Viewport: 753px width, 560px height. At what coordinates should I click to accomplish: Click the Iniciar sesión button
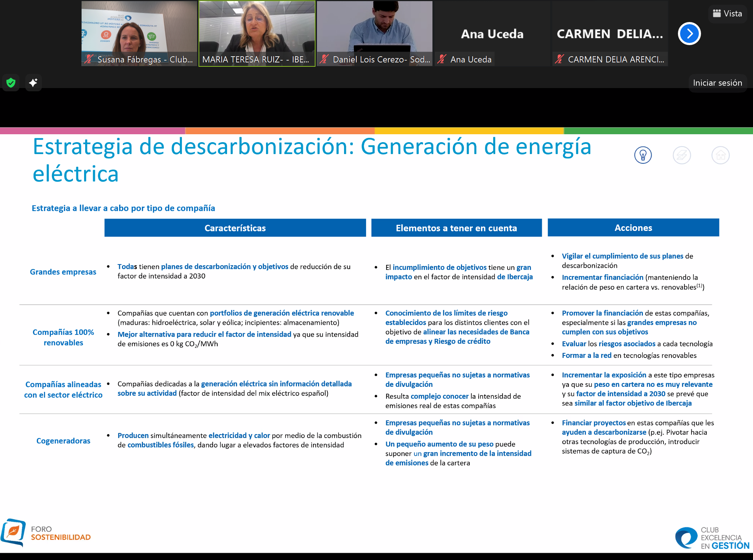(x=717, y=83)
